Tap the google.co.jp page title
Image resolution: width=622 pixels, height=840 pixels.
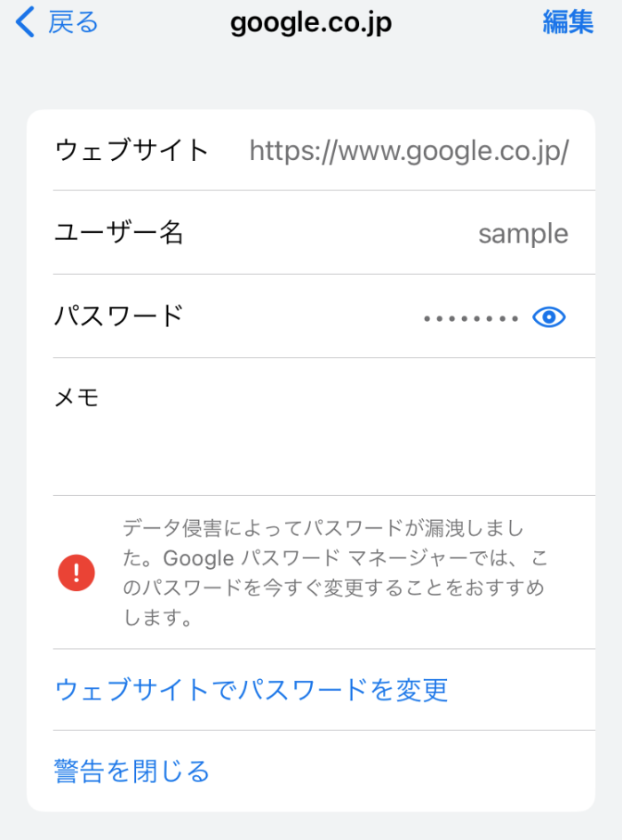click(311, 22)
